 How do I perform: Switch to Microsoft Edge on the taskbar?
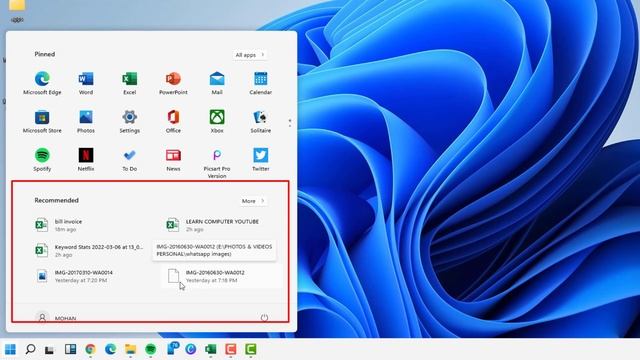110,349
